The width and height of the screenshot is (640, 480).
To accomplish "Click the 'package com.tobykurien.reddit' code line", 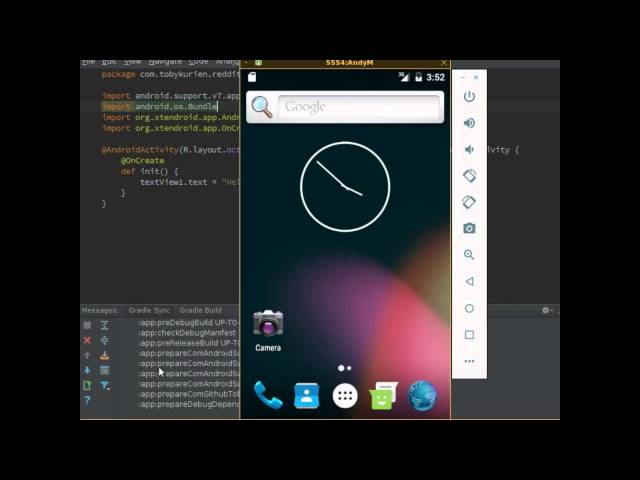I will (x=170, y=74).
